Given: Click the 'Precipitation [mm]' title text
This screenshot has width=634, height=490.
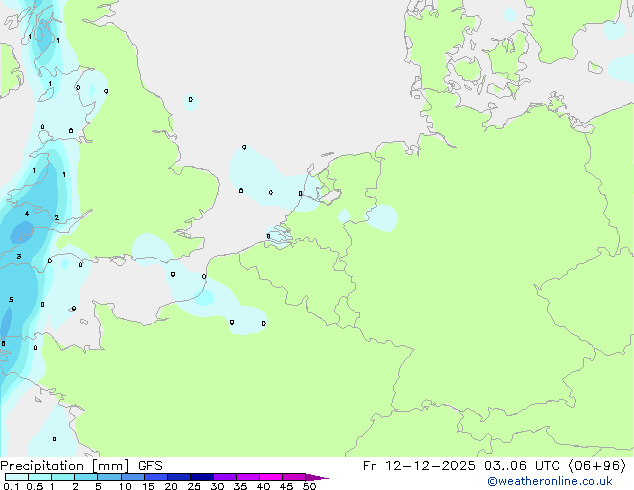Looking at the screenshot, I should pos(64,466).
